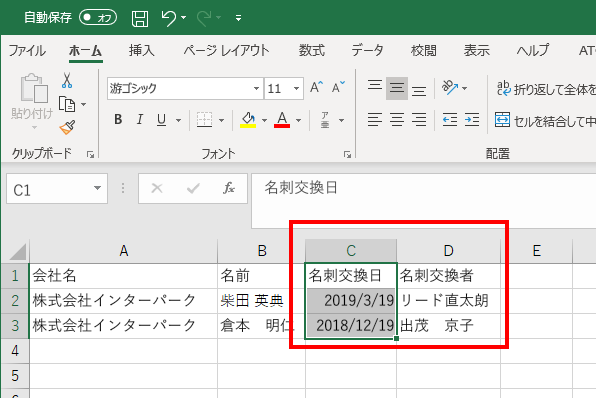
Task: Click the phonetic guide (ふりがな) icon
Action: point(325,120)
